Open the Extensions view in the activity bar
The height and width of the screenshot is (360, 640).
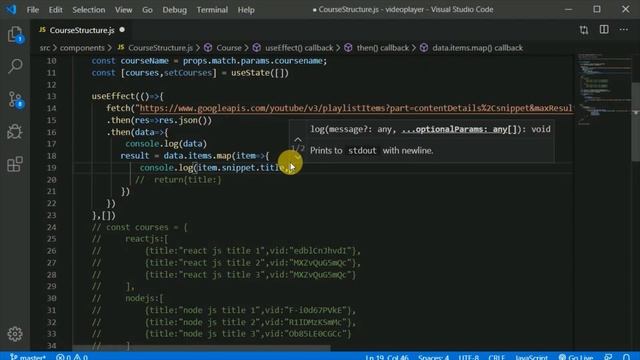tap(15, 164)
